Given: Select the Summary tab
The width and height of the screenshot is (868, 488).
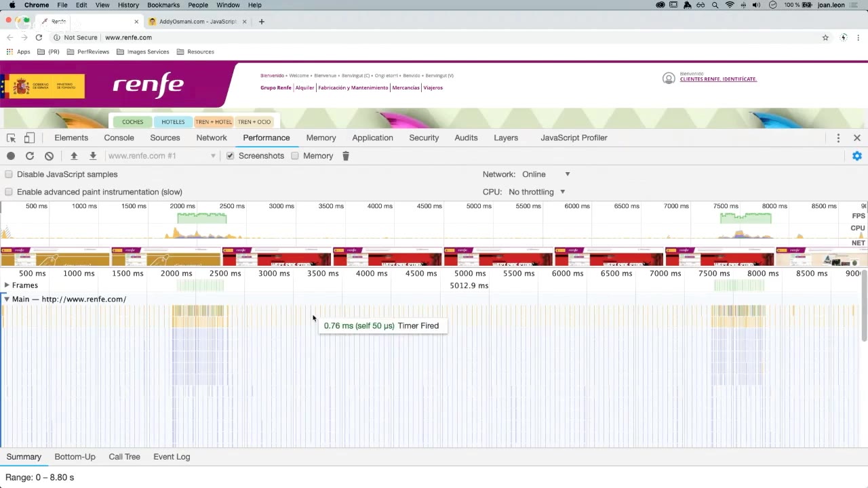Looking at the screenshot, I should 24,457.
